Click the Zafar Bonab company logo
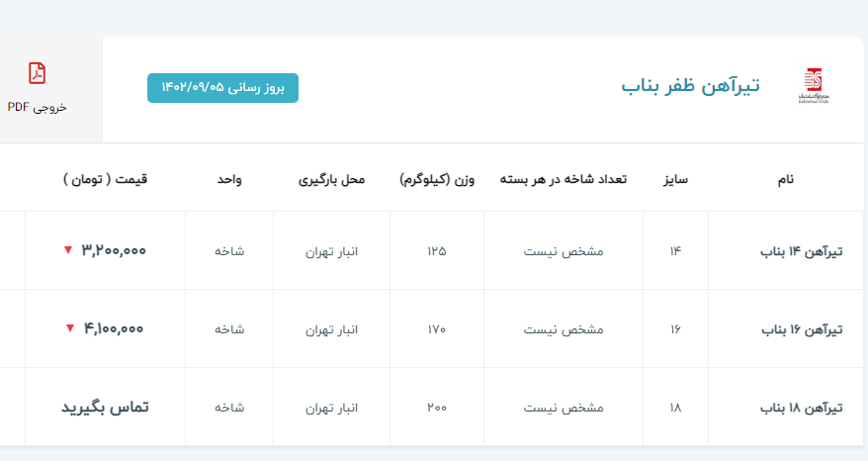The width and height of the screenshot is (868, 461). 812,86
